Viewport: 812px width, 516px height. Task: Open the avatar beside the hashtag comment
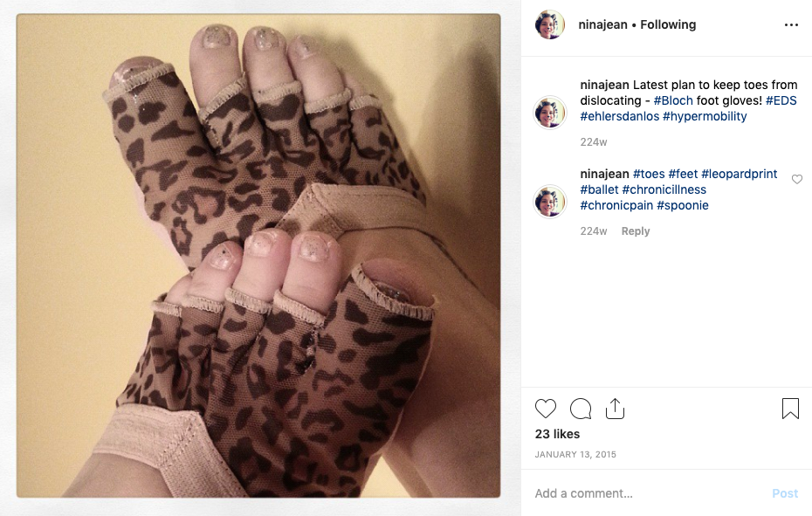click(550, 202)
